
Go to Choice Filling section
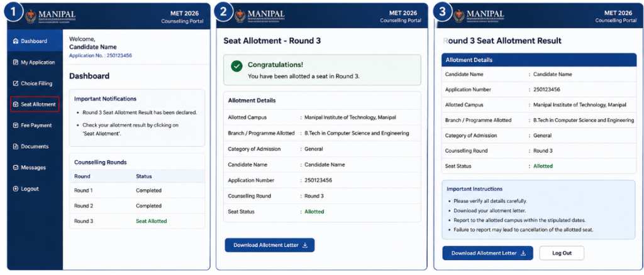click(x=35, y=84)
